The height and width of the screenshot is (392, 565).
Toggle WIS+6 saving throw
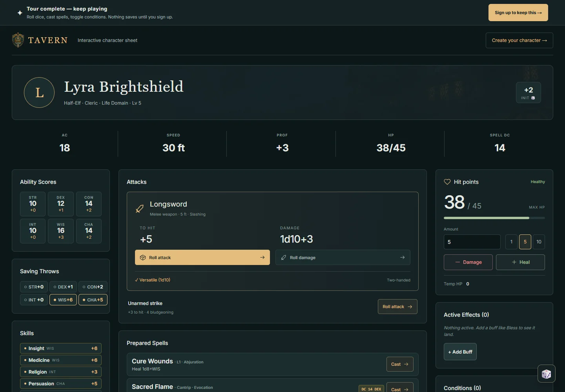coord(63,300)
